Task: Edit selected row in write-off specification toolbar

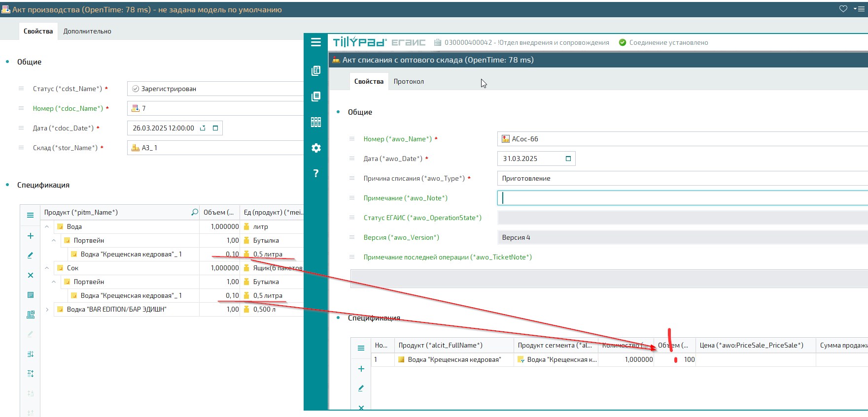Action: 361,388
